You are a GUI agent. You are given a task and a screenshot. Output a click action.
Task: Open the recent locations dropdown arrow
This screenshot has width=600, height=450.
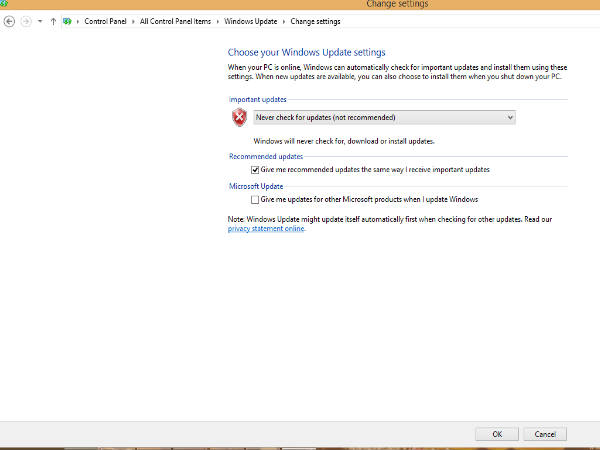tap(40, 20)
